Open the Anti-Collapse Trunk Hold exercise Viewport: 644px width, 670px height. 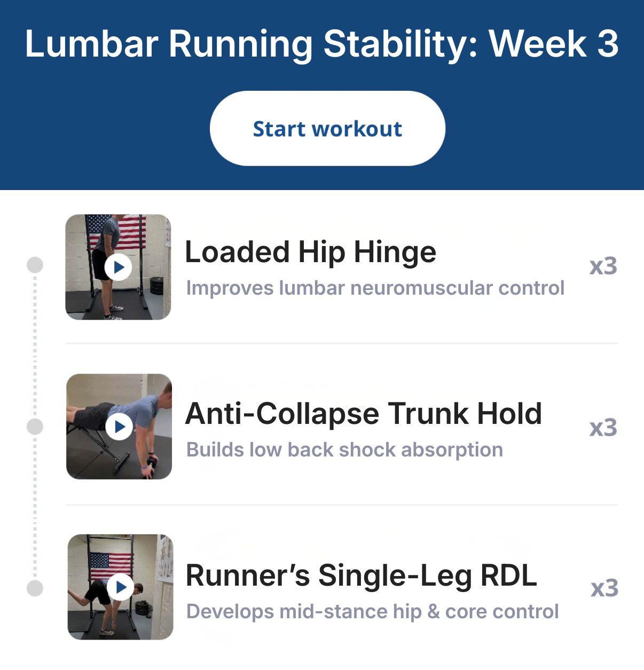[x=364, y=414]
